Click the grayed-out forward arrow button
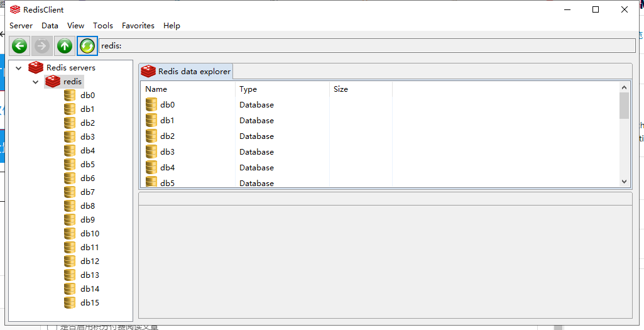Viewport: 644px width, 330px height. point(42,46)
